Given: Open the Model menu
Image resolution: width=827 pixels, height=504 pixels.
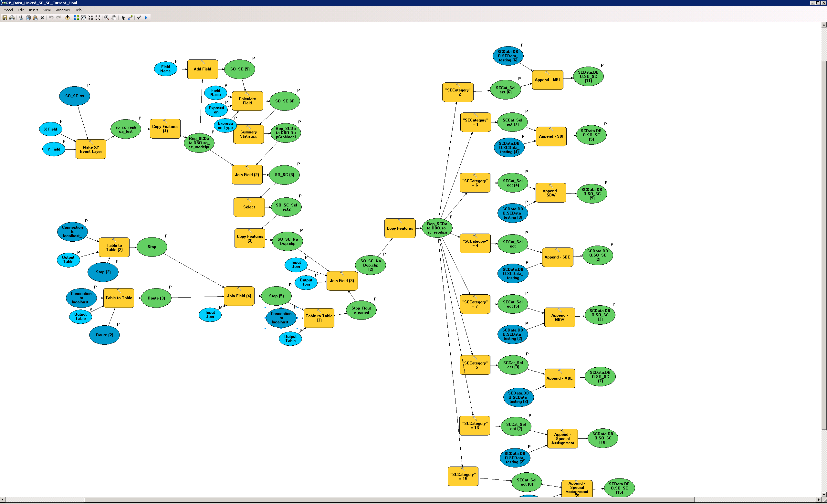Looking at the screenshot, I should point(8,10).
